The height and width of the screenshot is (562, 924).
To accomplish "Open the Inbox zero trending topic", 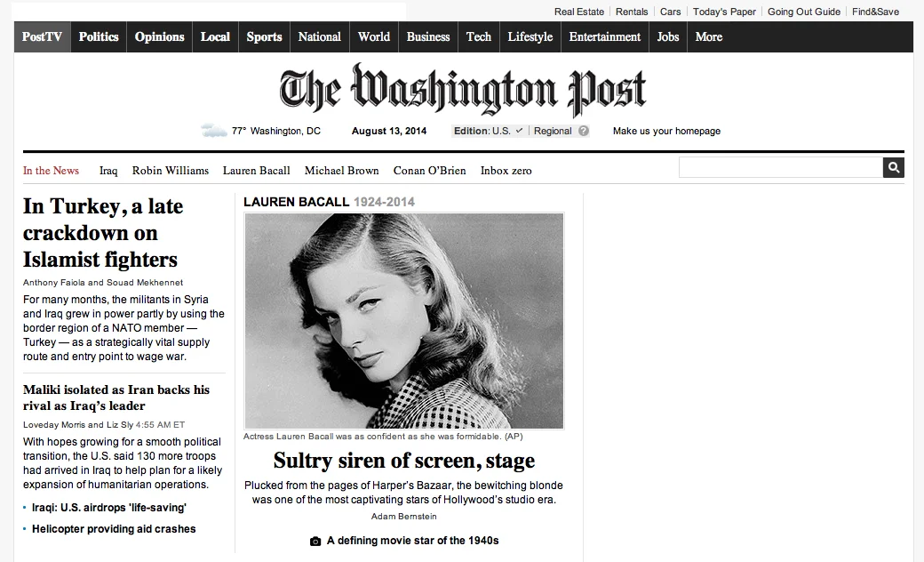I will pyautogui.click(x=506, y=171).
